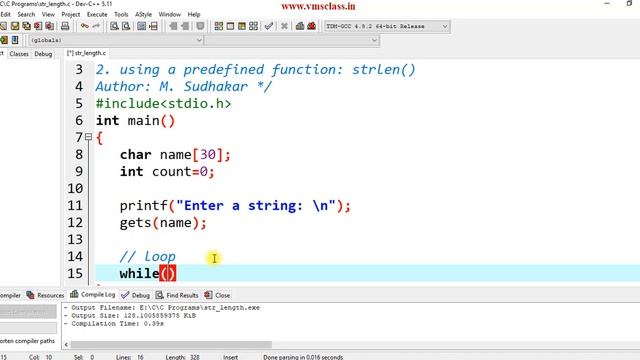
Task: Open the Project menu
Action: point(71,14)
